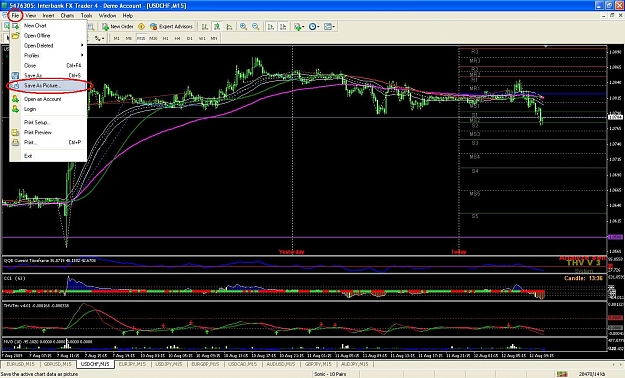Open the View menu

click(31, 16)
